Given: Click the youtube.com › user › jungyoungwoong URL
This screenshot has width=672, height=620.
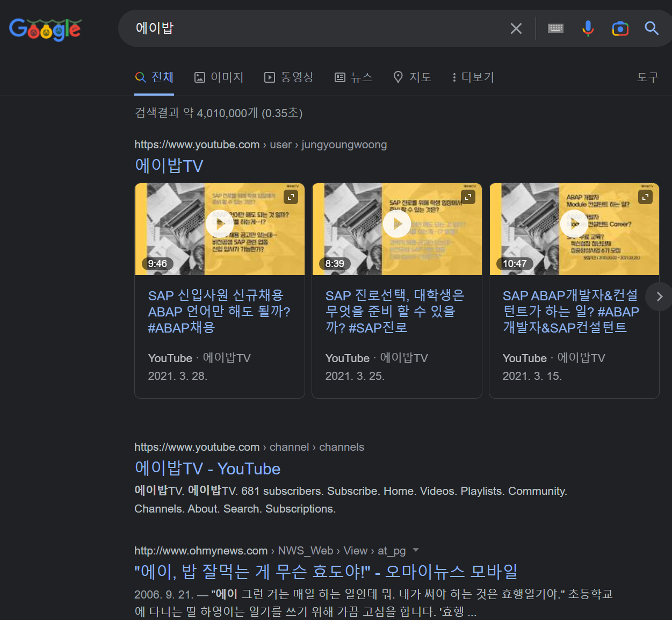Looking at the screenshot, I should [261, 145].
